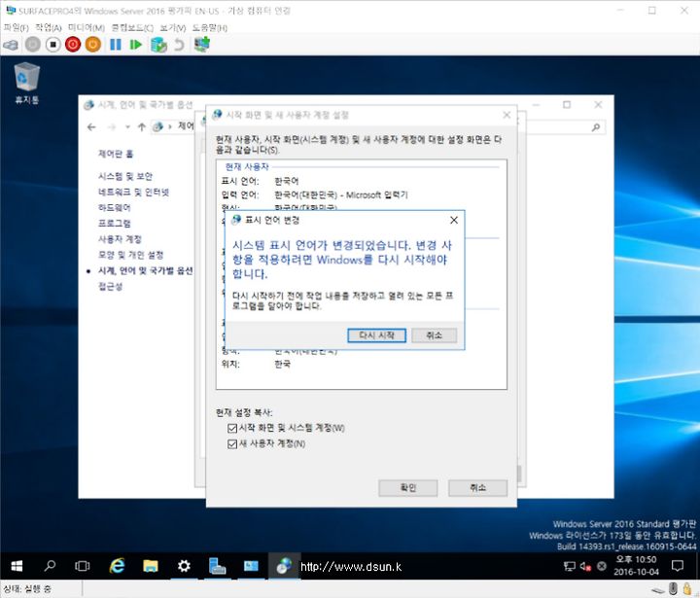Click the Revert checkpoint icon
Viewport: 700px width, 598px height.
pos(179,45)
